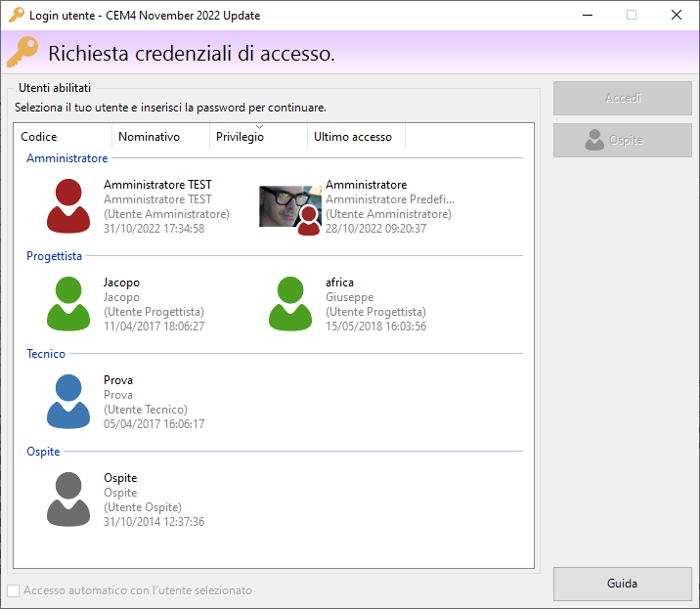Click the key icon in the title bar
Viewport: 700px width, 609px height.
pyautogui.click(x=17, y=15)
